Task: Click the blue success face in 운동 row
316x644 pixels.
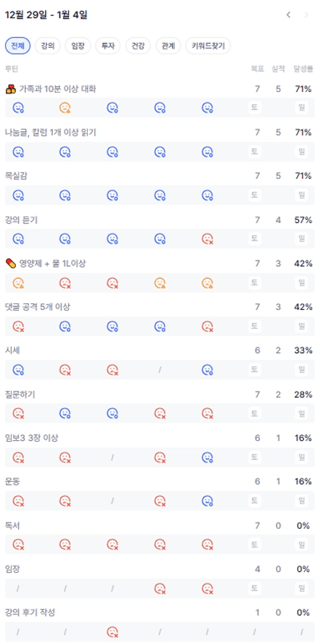Action: click(x=207, y=501)
